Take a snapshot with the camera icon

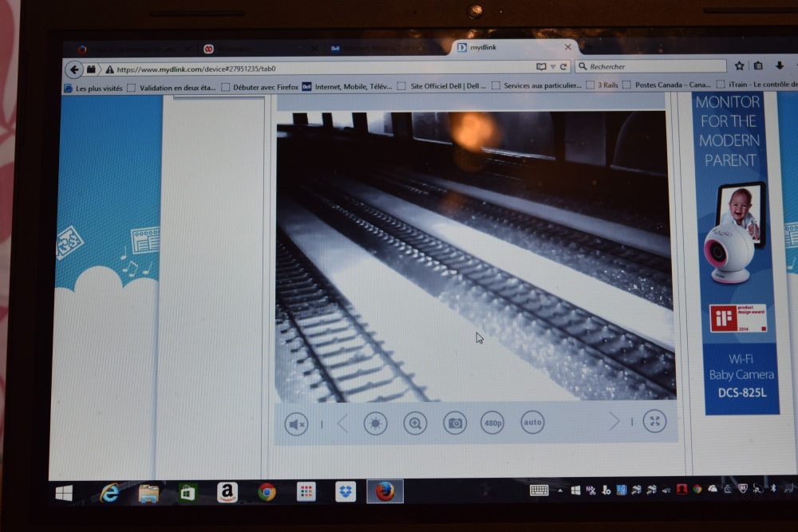(x=455, y=423)
